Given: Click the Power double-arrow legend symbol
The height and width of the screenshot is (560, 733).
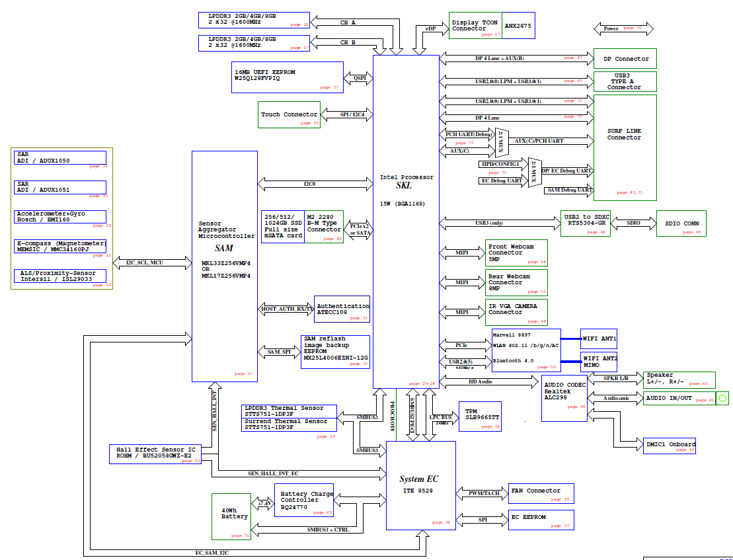Looking at the screenshot, I should coord(623,28).
